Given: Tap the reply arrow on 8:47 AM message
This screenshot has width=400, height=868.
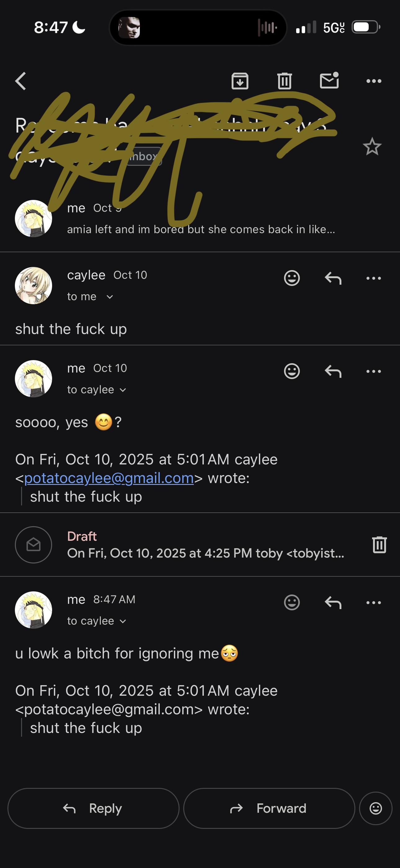Looking at the screenshot, I should (x=333, y=603).
